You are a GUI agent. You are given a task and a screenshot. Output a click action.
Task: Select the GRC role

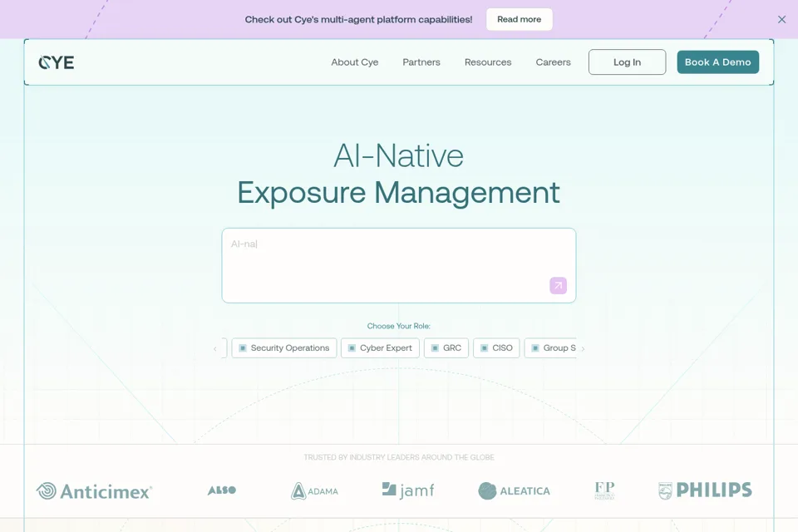tap(446, 348)
